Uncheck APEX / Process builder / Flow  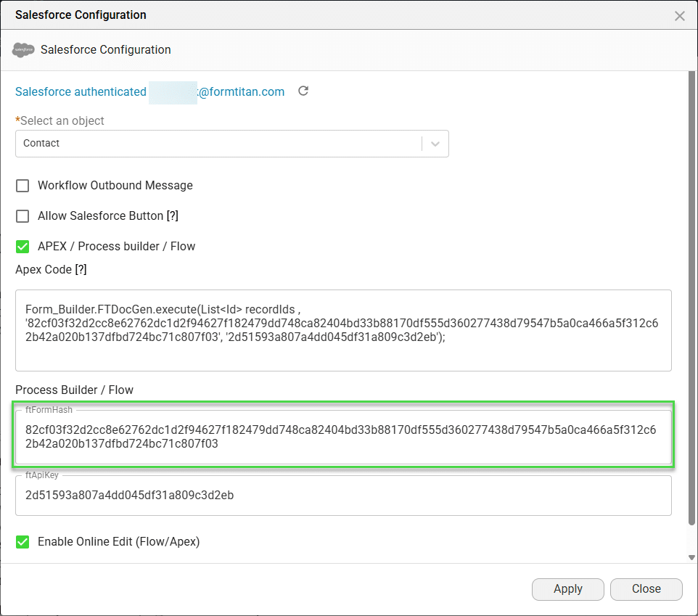tap(23, 247)
